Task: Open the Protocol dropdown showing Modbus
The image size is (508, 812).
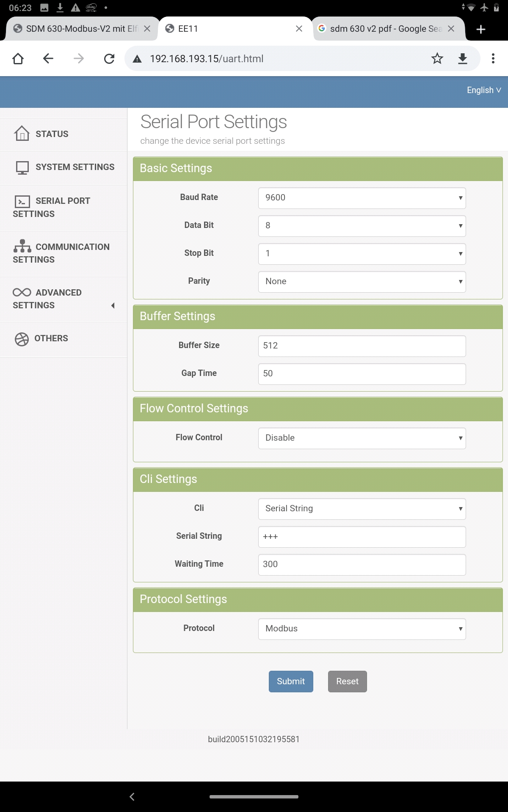Action: [362, 629]
